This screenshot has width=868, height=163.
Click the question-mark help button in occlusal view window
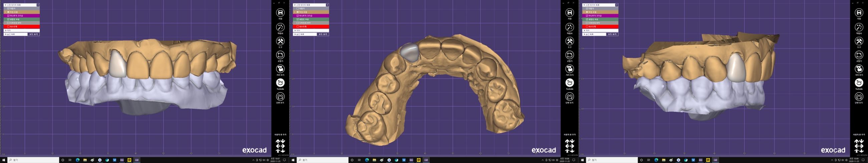pyautogui.click(x=328, y=5)
